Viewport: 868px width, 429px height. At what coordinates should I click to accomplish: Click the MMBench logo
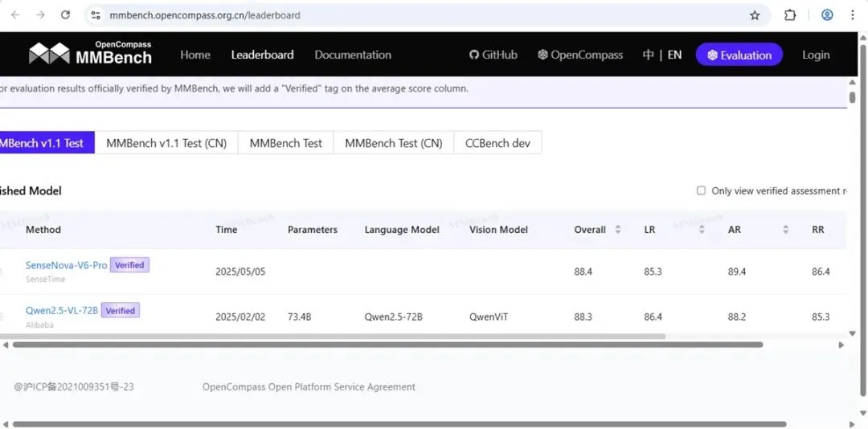[x=90, y=53]
